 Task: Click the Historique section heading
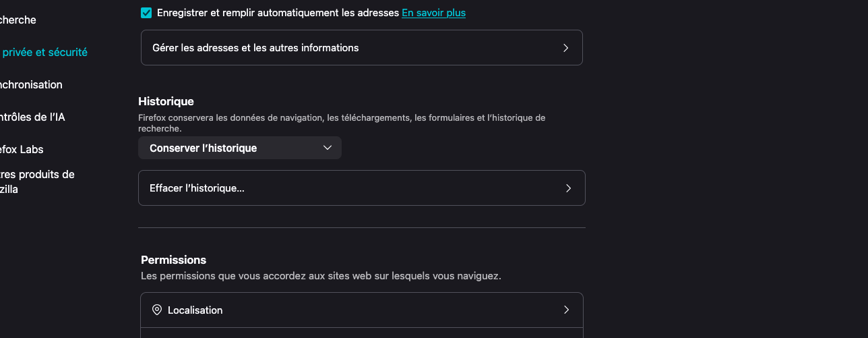click(166, 101)
